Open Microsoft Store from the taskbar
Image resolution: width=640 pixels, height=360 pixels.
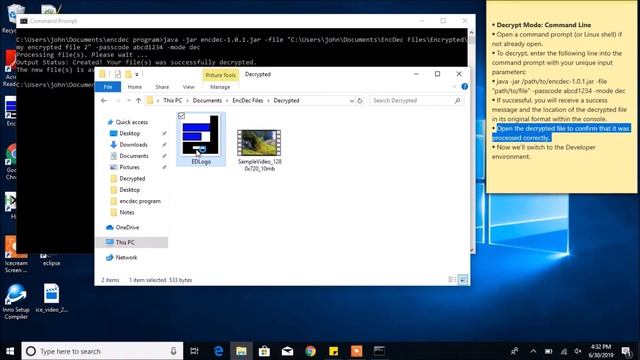(264, 351)
